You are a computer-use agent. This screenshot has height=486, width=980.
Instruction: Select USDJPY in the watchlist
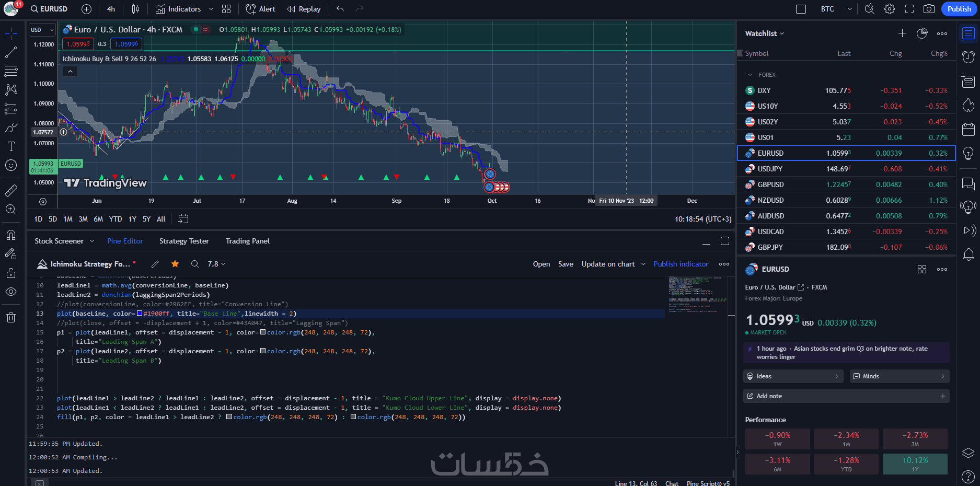pyautogui.click(x=846, y=169)
